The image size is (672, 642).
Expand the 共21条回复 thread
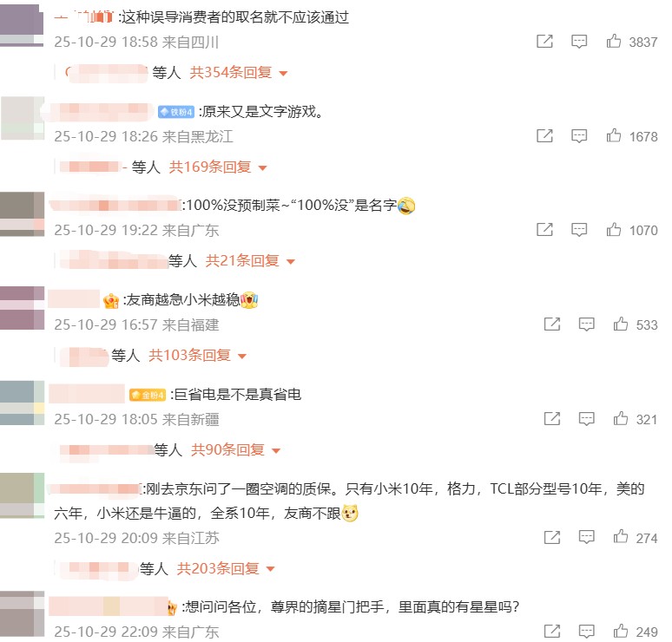[250, 260]
